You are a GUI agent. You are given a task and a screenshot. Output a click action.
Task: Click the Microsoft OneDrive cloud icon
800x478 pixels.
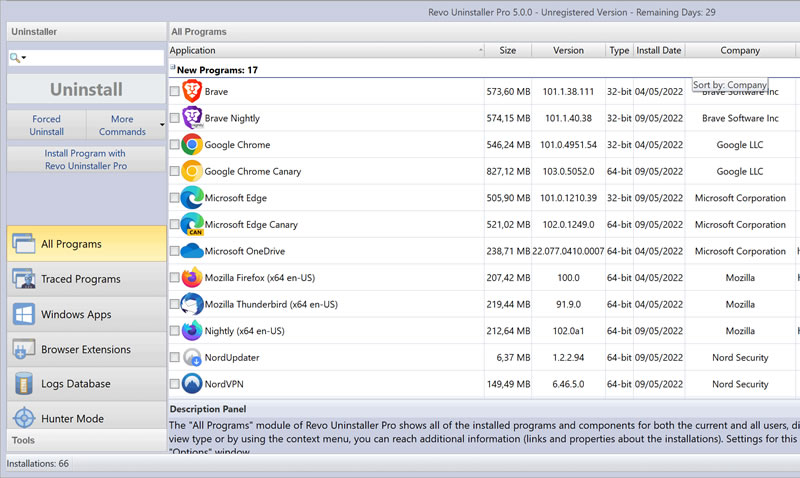coord(192,251)
